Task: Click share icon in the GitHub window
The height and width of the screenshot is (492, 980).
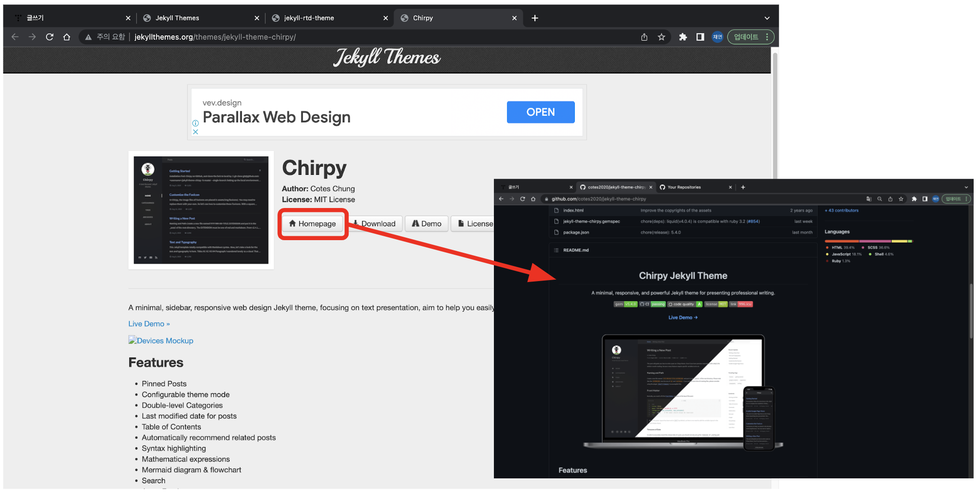Action: 890,199
